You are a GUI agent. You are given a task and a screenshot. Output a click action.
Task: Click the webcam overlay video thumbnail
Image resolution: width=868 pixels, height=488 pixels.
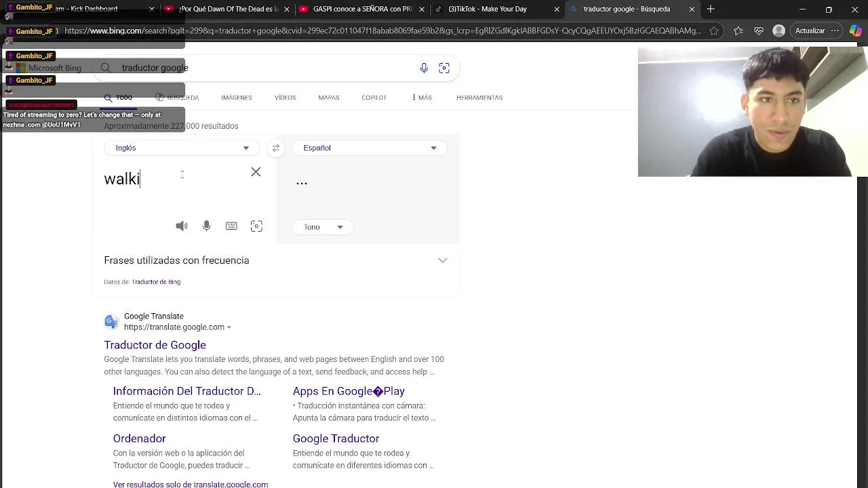[x=753, y=112]
